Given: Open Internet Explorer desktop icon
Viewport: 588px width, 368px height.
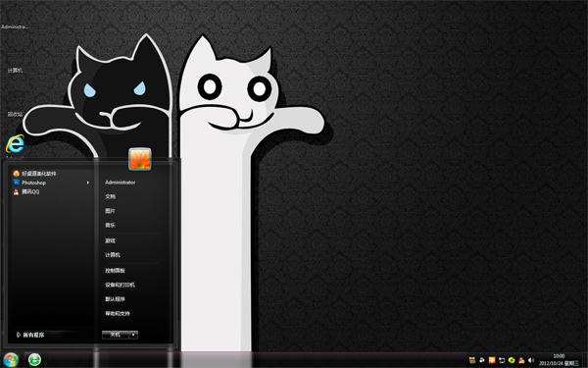Looking at the screenshot, I should (x=15, y=143).
